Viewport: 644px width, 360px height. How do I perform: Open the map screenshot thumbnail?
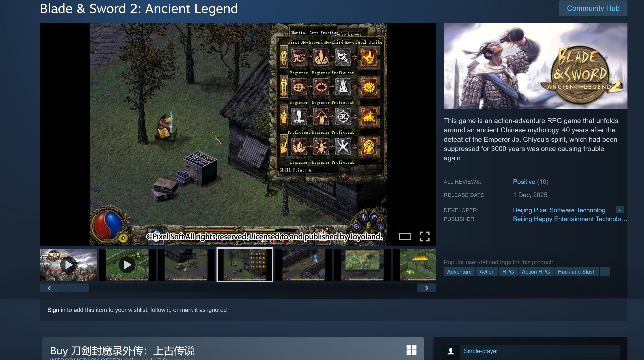click(x=362, y=265)
